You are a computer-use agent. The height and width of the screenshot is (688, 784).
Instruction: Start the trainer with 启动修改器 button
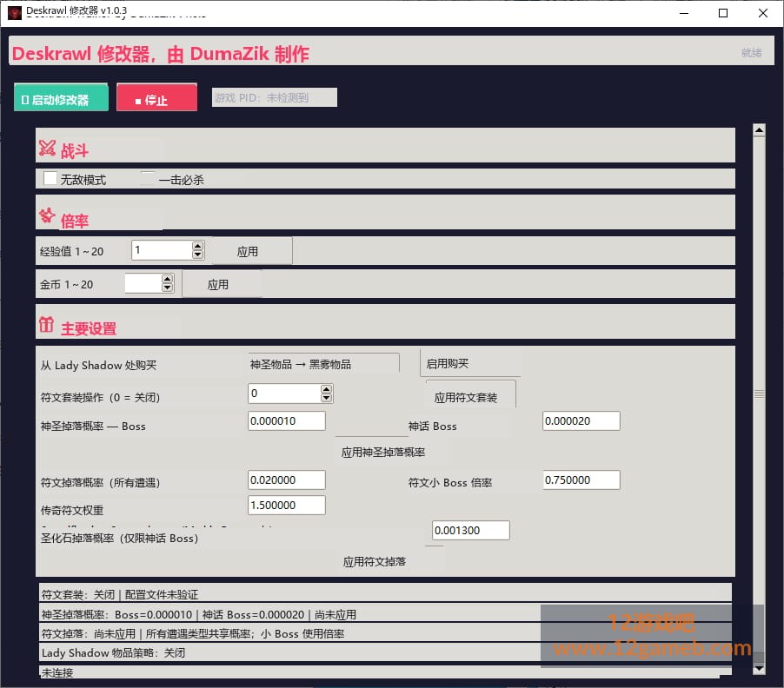(x=61, y=98)
